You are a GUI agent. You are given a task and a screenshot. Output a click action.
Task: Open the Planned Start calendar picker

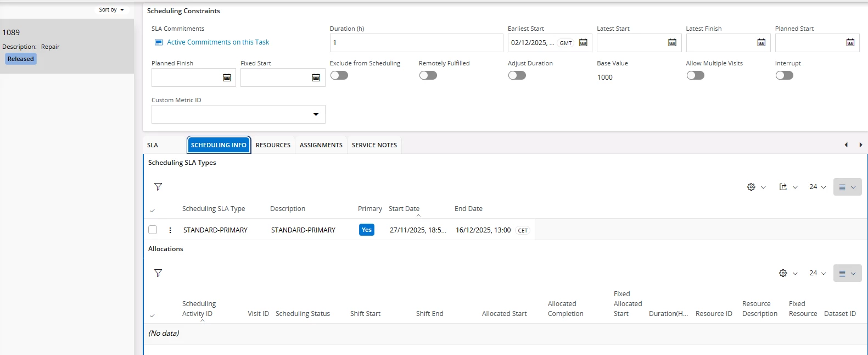850,43
